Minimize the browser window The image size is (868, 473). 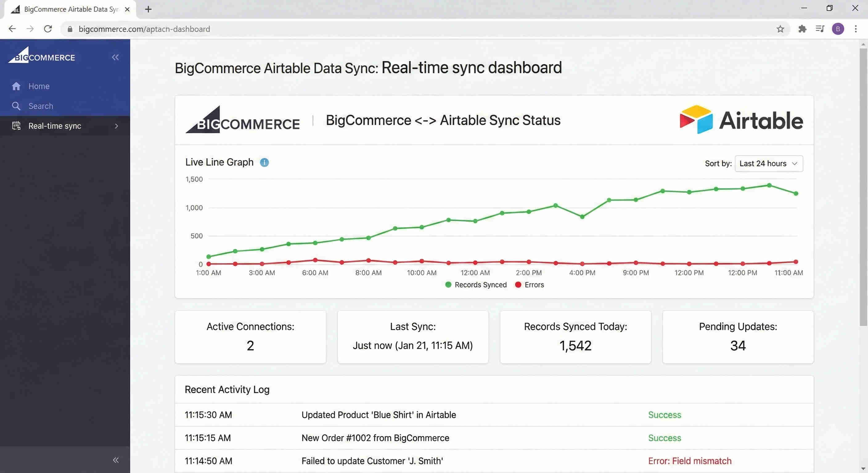(804, 8)
